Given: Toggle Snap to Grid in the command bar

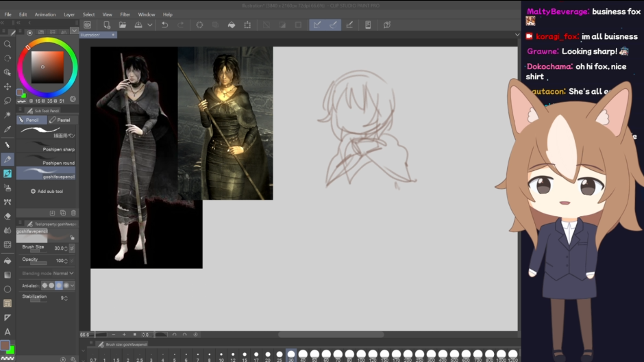Looking at the screenshot, I should click(x=349, y=25).
